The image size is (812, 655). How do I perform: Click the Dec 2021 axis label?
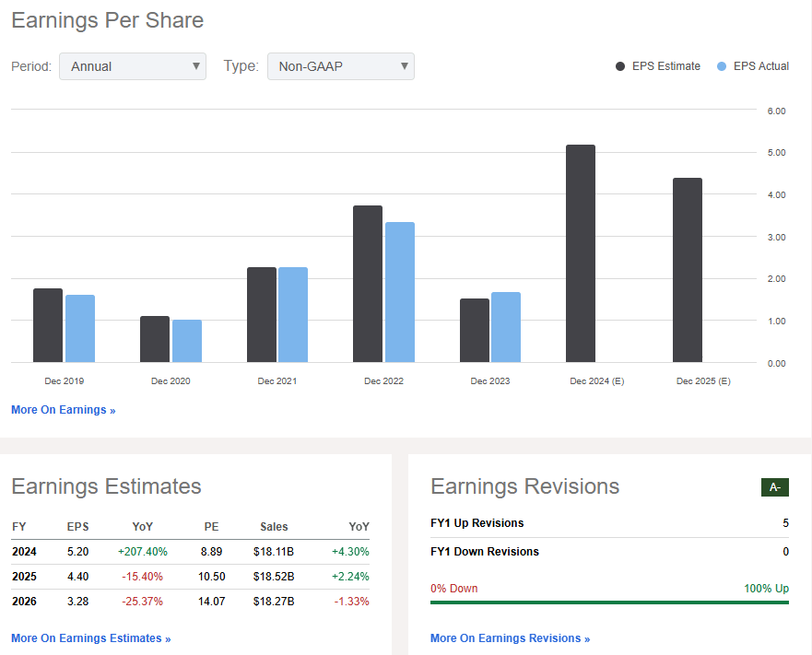click(277, 380)
